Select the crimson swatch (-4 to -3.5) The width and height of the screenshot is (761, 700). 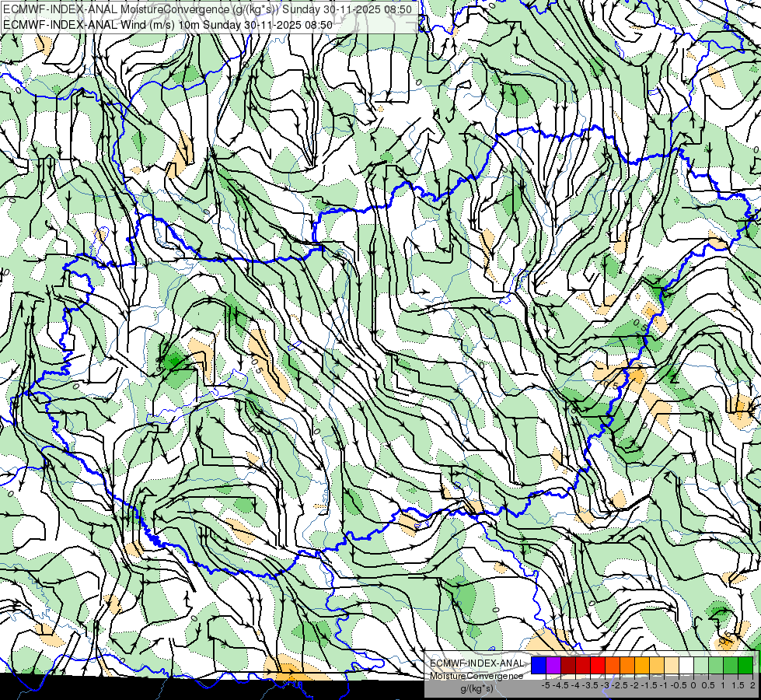583,666
